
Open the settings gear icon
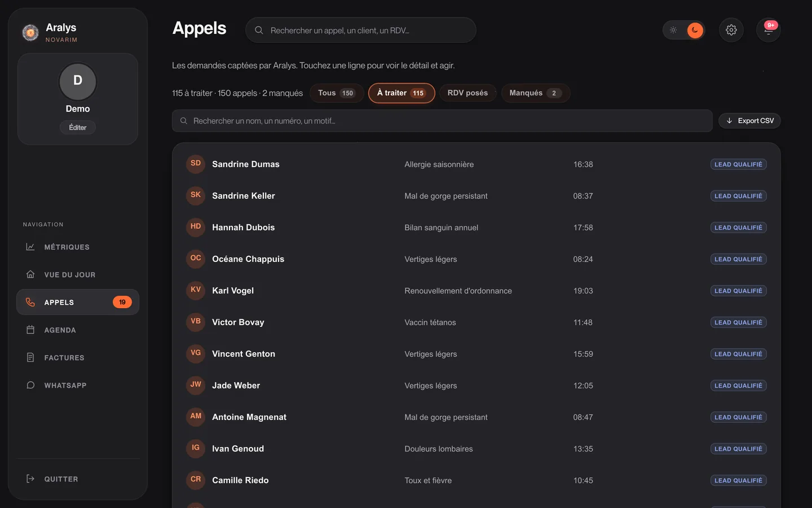point(731,30)
